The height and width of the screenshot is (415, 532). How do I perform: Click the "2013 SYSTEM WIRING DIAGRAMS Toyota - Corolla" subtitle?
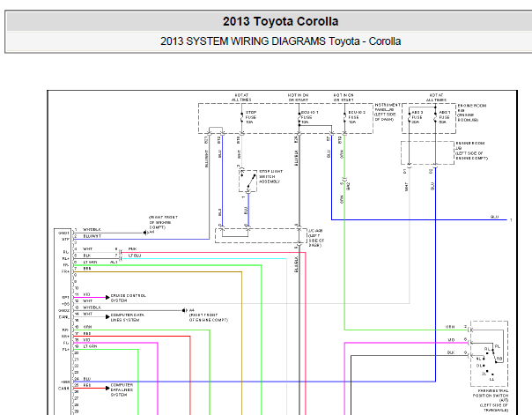click(280, 41)
